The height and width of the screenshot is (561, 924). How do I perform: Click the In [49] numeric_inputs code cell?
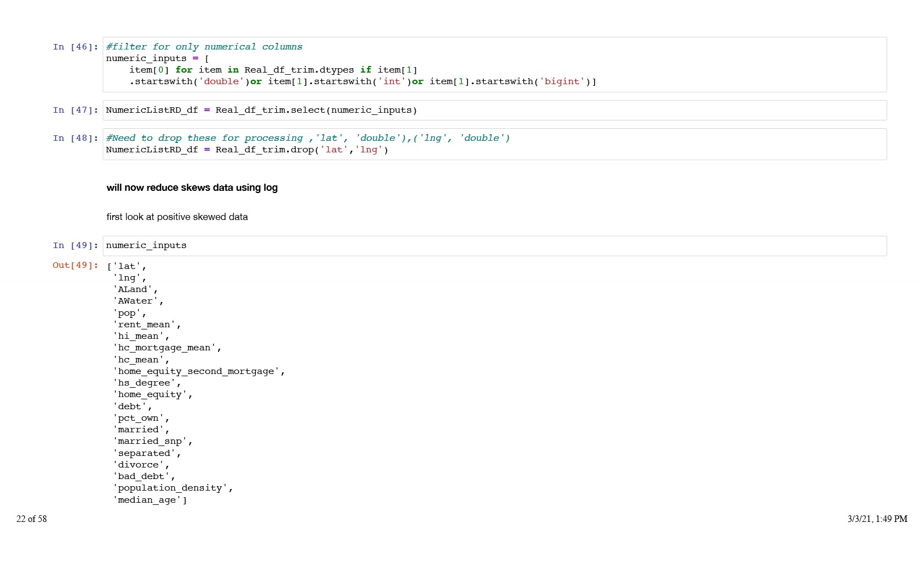coord(146,245)
